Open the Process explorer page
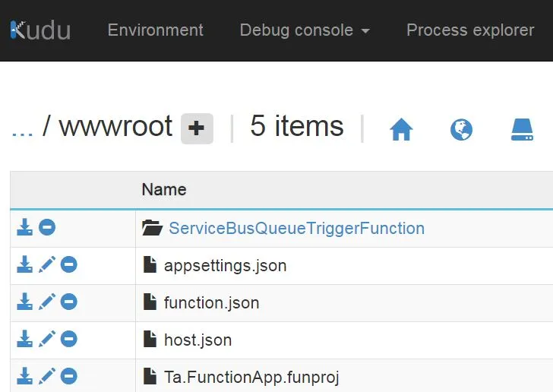Screen dimensions: 553x392 tap(470, 30)
